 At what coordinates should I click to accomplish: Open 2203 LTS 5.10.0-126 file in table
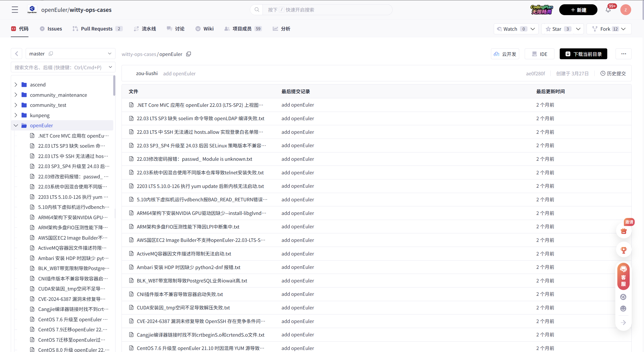[200, 186]
